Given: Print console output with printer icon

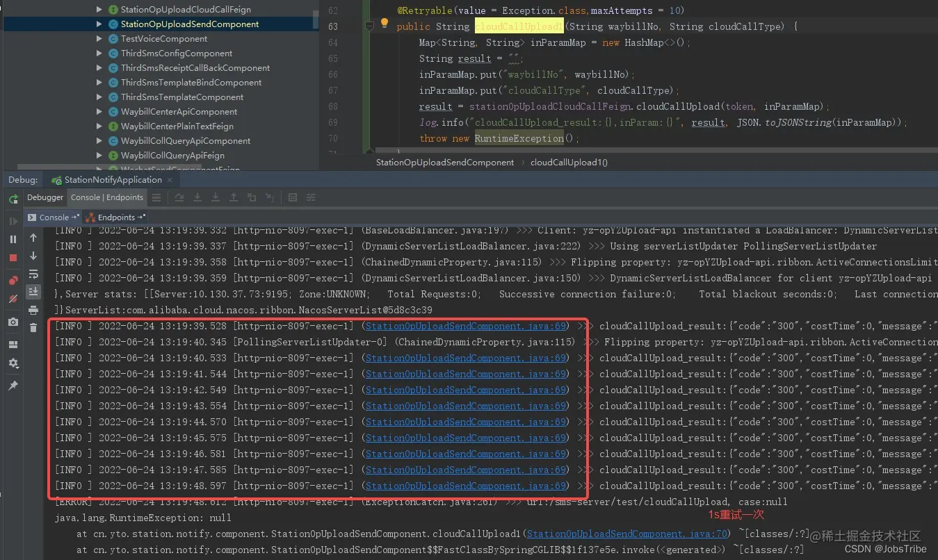Looking at the screenshot, I should pyautogui.click(x=33, y=310).
